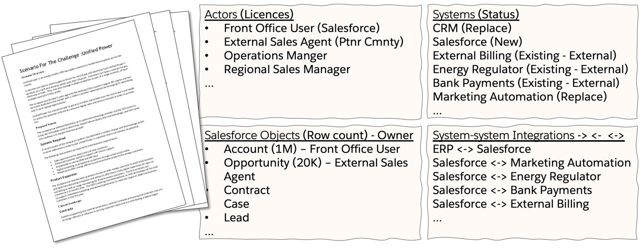Click the ERP <-> Salesforce integration line
This screenshot has width=644, height=250.
(481, 149)
